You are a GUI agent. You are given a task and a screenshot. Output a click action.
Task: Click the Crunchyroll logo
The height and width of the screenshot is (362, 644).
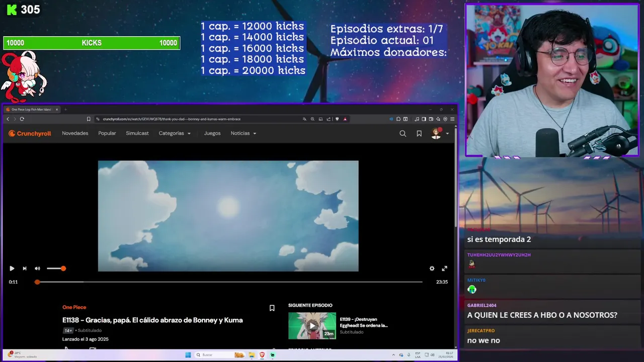(x=30, y=133)
